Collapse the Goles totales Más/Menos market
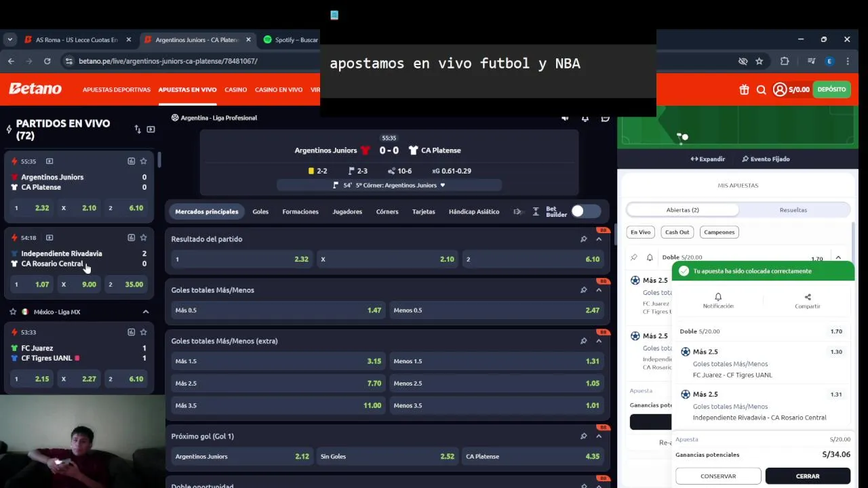The image size is (868, 488). coord(599,290)
